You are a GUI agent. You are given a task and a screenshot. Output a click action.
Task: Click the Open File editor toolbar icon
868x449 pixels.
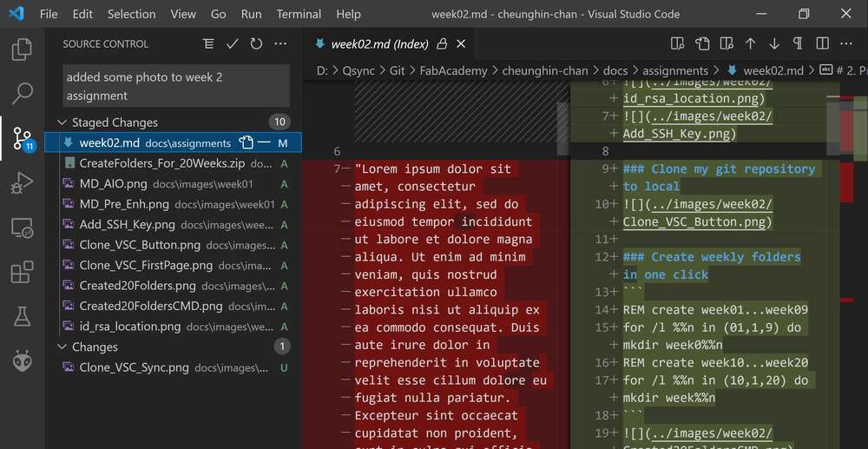[702, 43]
